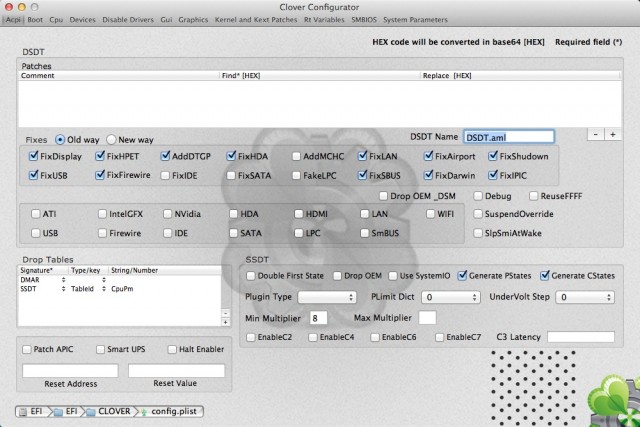Open the Devices tab

coord(82,20)
